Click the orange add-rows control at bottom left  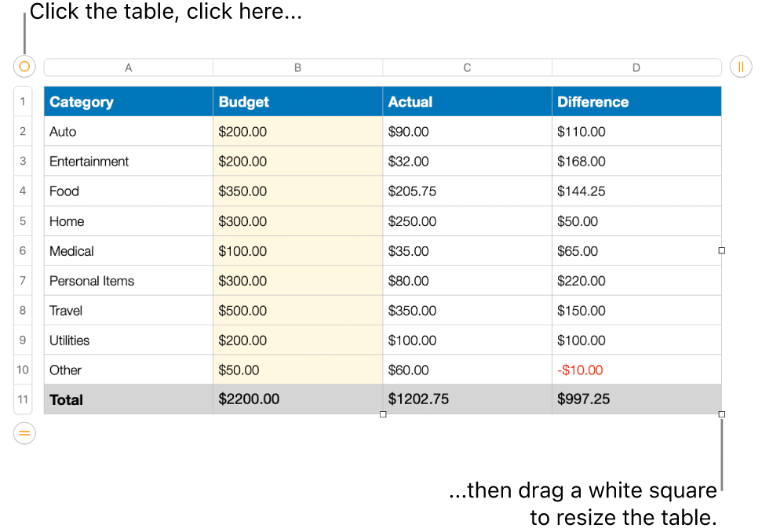[24, 433]
